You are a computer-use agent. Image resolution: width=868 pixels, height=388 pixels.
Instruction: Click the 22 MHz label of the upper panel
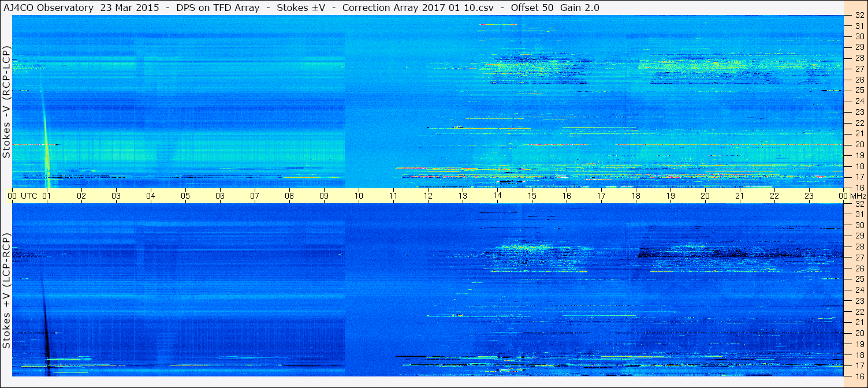tap(859, 123)
